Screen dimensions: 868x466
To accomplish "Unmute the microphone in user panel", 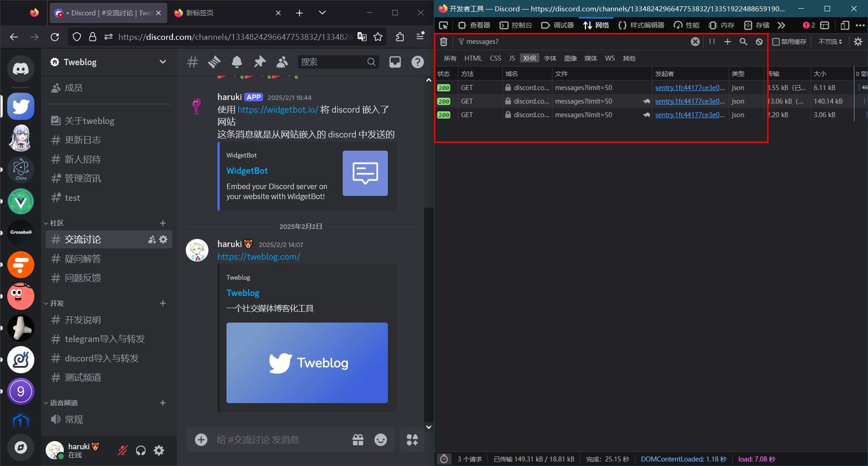I will (x=123, y=451).
